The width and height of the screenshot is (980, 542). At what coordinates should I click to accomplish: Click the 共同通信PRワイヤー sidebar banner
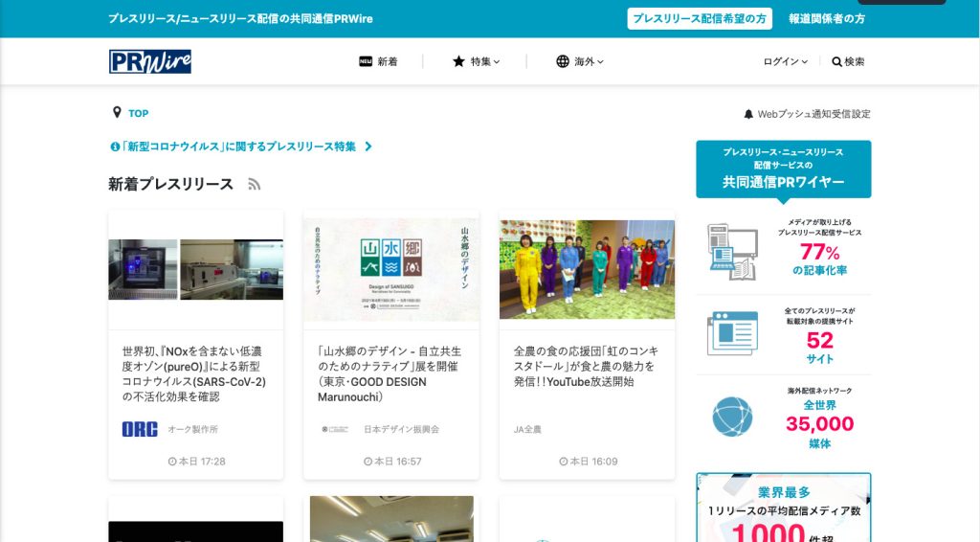(783, 168)
